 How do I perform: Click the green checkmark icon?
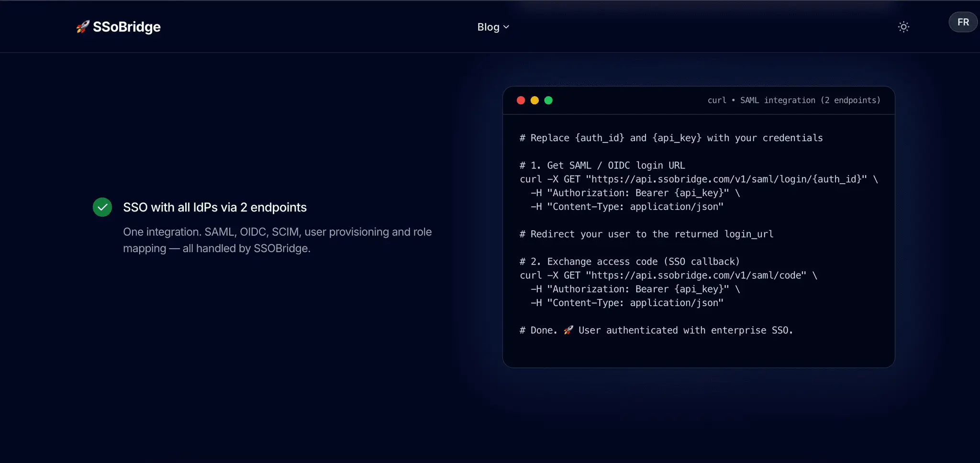tap(102, 207)
